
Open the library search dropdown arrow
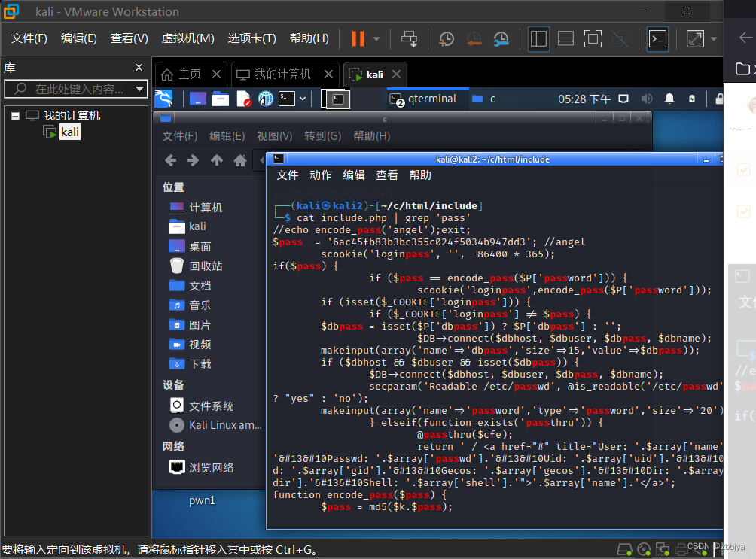[x=140, y=89]
